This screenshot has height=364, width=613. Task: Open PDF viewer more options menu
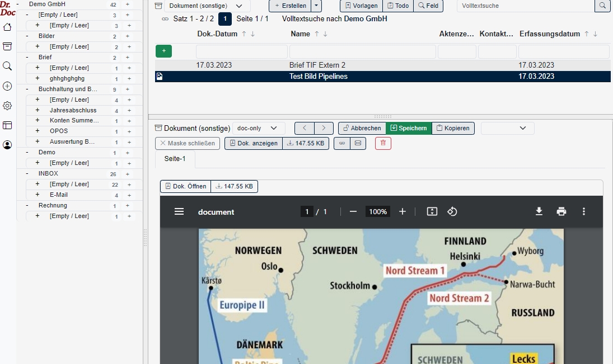[x=584, y=212]
